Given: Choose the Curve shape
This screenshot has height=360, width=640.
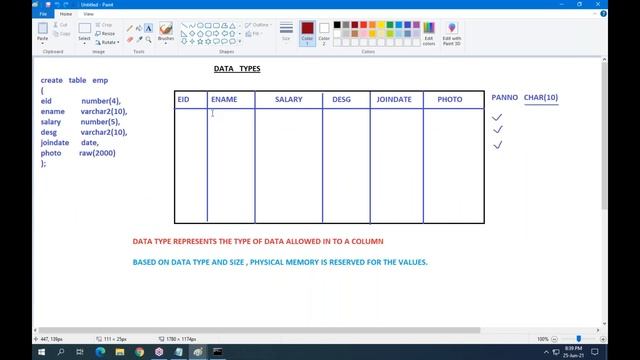Looking at the screenshot, I should [192, 25].
